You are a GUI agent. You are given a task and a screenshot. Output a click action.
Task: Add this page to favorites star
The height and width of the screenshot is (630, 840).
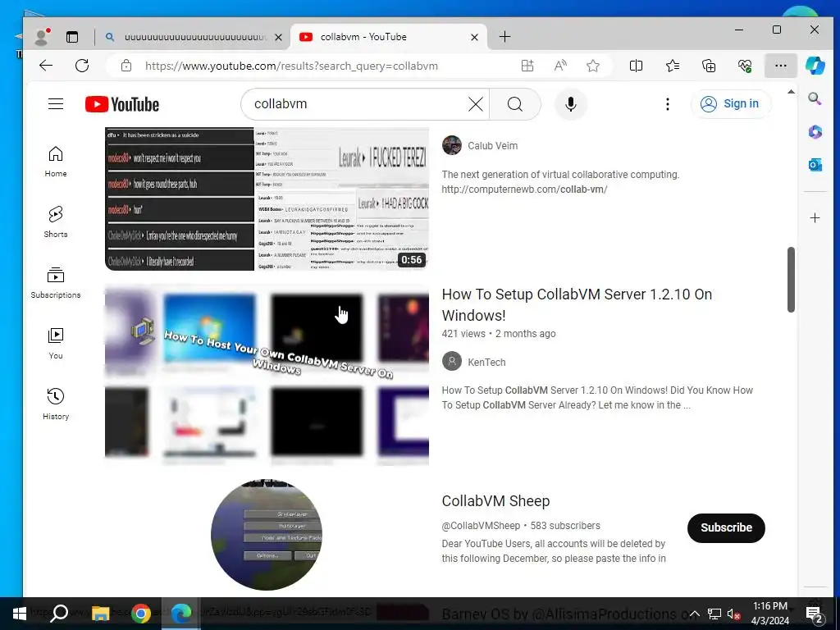[x=593, y=66]
